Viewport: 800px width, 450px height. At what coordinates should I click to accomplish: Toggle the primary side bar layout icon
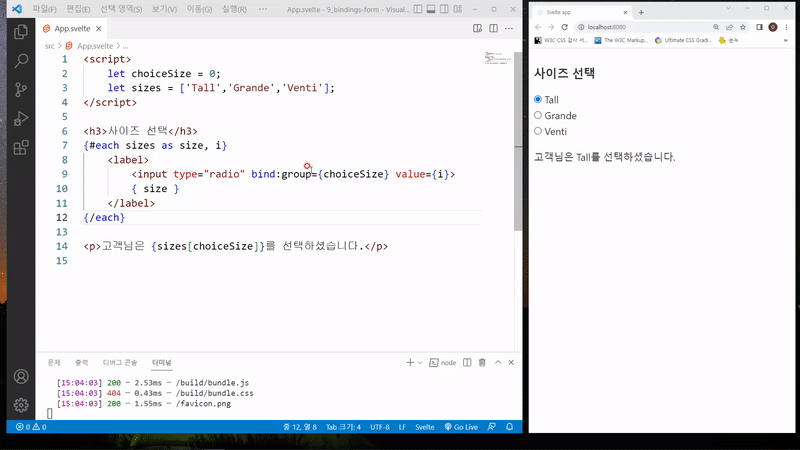point(418,9)
